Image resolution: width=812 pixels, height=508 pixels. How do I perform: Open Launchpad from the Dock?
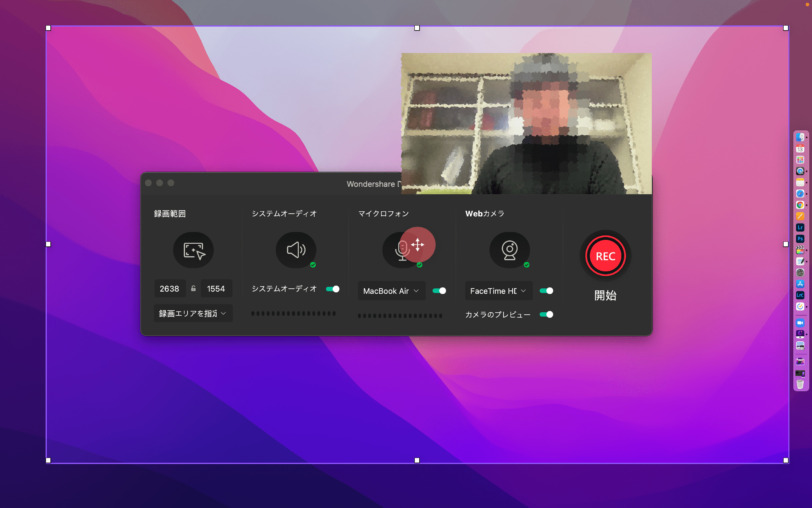(800, 159)
